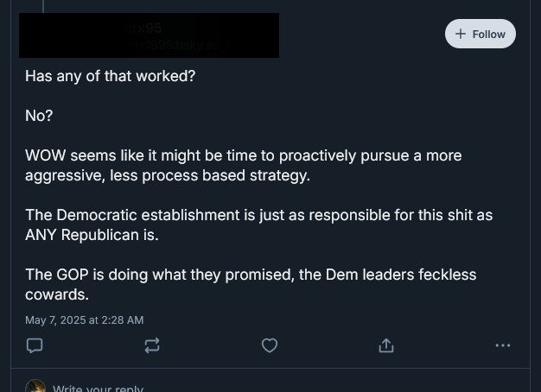Click the 'No?' line in the post
This screenshot has width=541, height=392.
coord(39,116)
